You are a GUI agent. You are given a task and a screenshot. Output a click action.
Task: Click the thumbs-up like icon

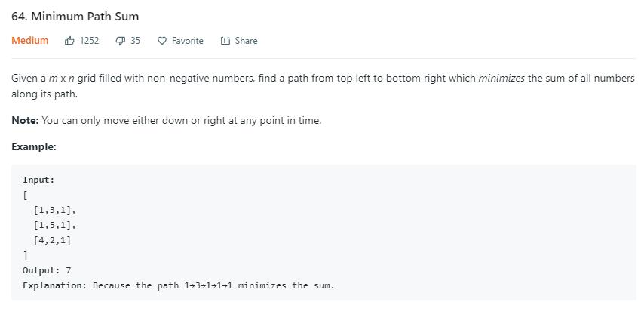70,41
